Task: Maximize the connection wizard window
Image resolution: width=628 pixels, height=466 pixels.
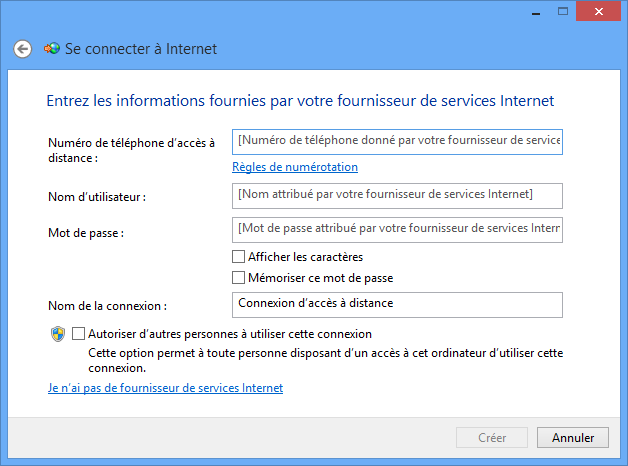Action: 563,12
